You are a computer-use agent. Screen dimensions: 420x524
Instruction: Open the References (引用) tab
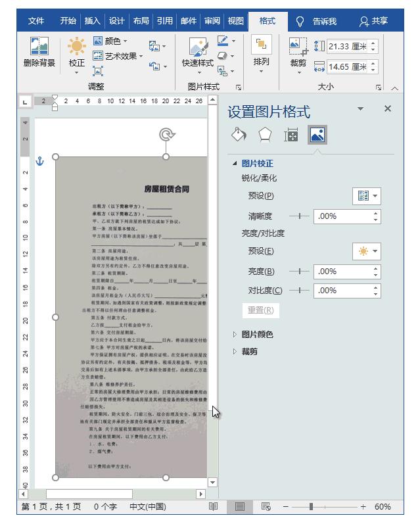(x=165, y=21)
